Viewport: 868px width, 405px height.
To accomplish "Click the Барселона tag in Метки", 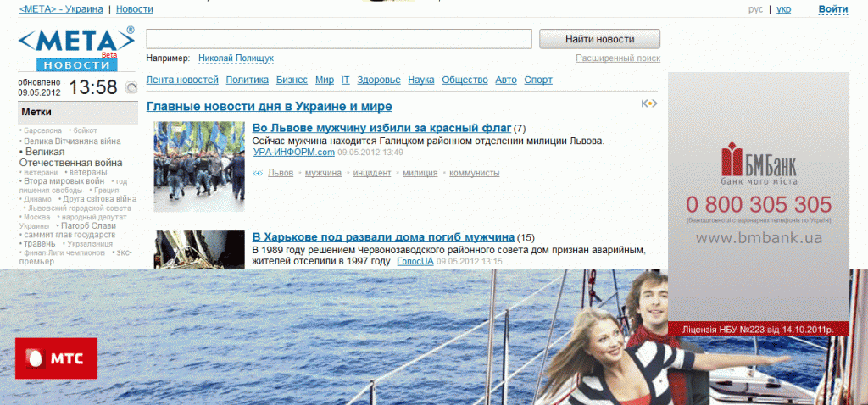I will [x=42, y=130].
